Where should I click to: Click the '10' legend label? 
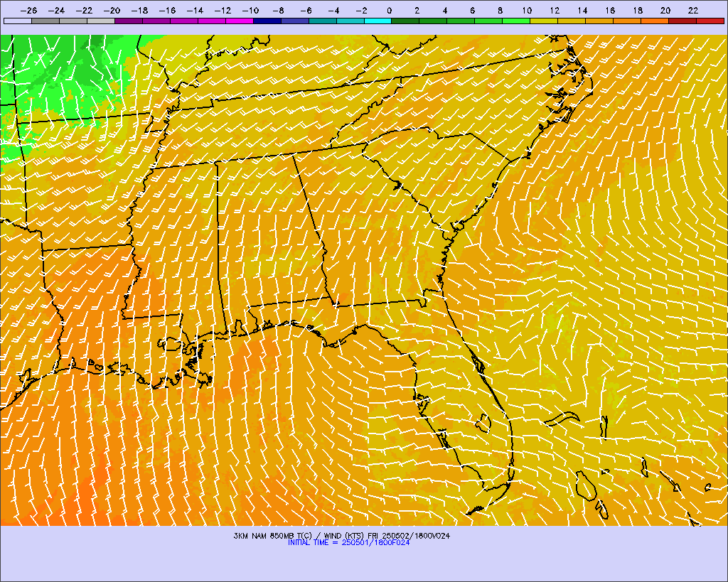click(527, 10)
